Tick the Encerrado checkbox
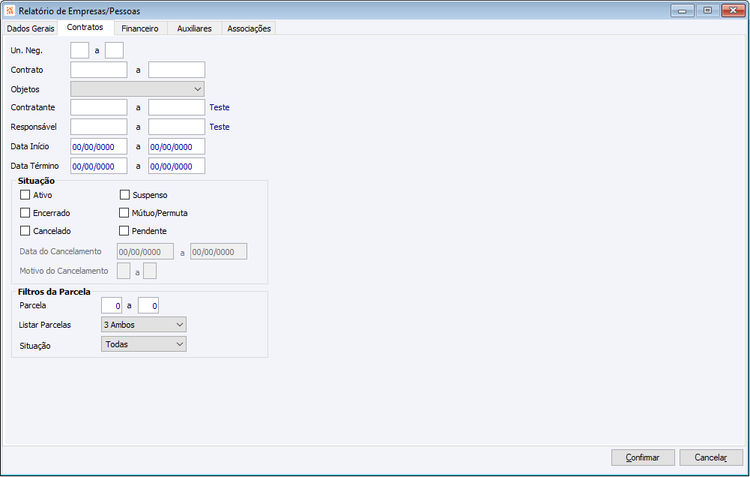 (25, 212)
